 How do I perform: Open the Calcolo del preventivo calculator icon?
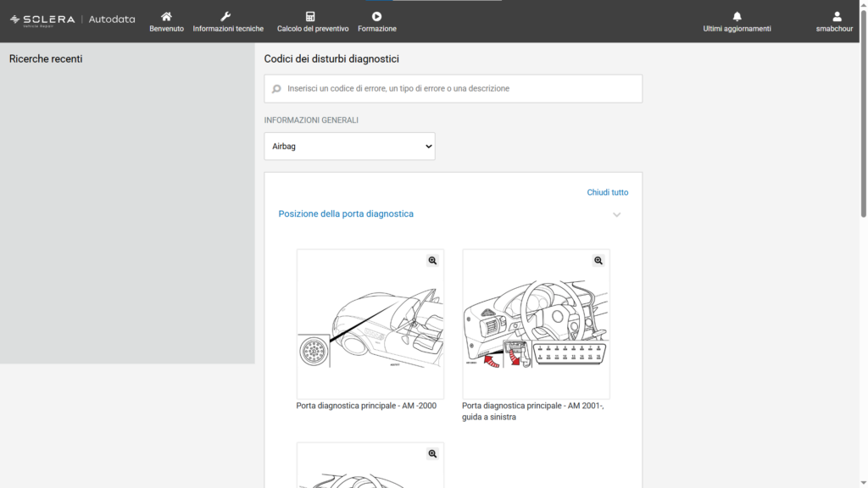click(310, 17)
